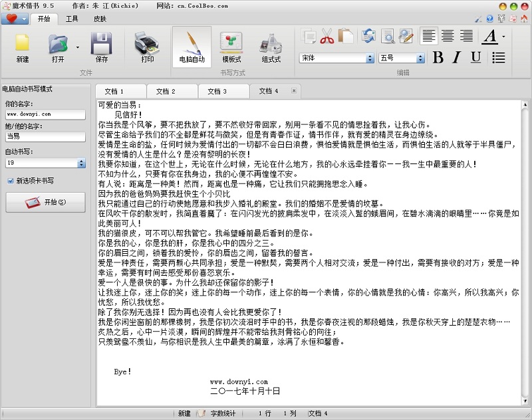Click the scissors cut icon
532x420 pixels.
tap(327, 36)
